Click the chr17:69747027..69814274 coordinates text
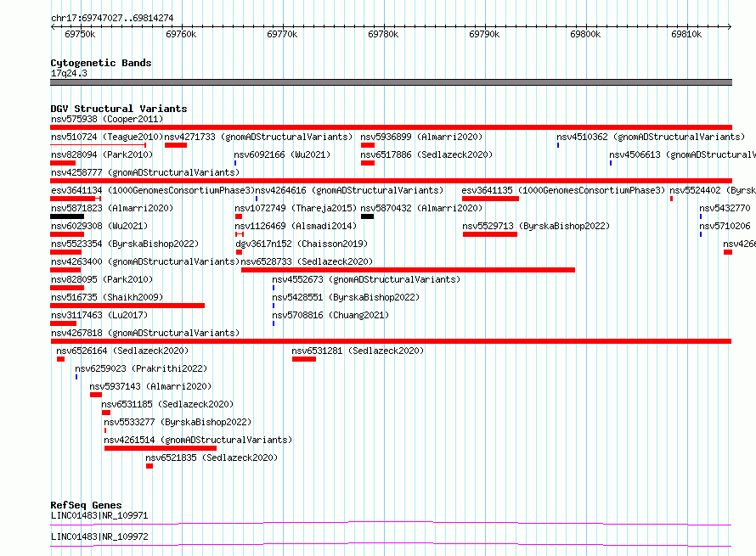Viewport: 756px width, 556px height. (112, 18)
